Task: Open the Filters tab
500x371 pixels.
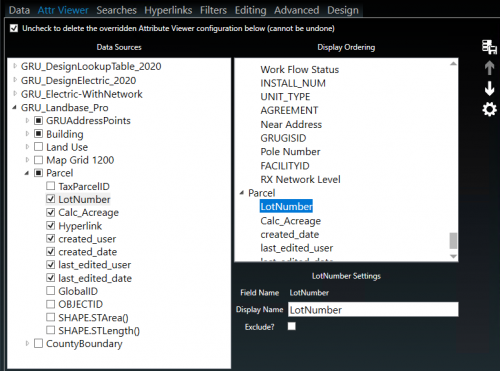Action: (x=213, y=10)
